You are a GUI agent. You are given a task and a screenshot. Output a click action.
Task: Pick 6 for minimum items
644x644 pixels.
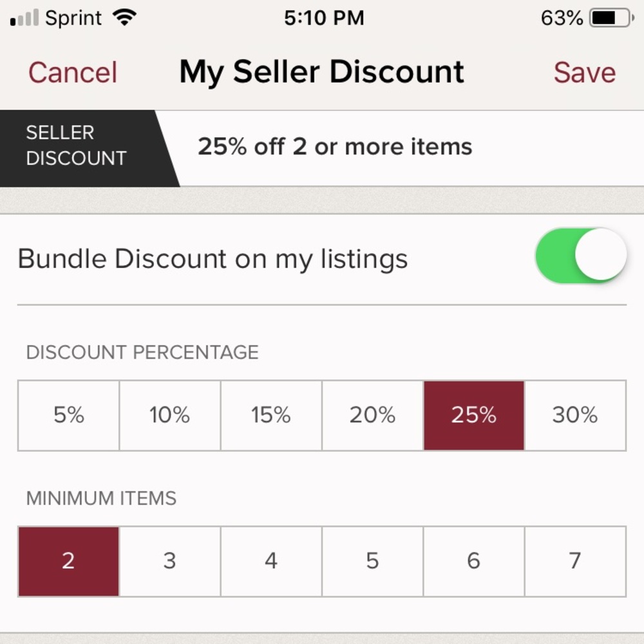pos(474,561)
